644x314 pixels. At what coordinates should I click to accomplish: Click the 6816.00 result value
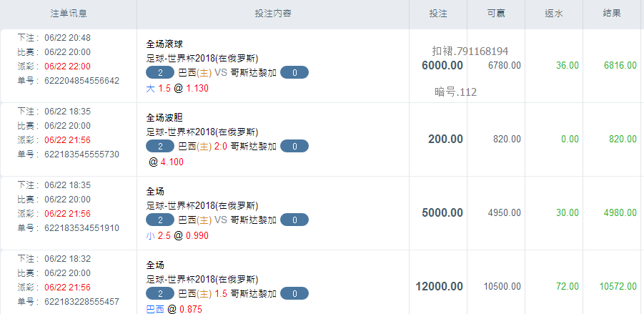(x=620, y=65)
